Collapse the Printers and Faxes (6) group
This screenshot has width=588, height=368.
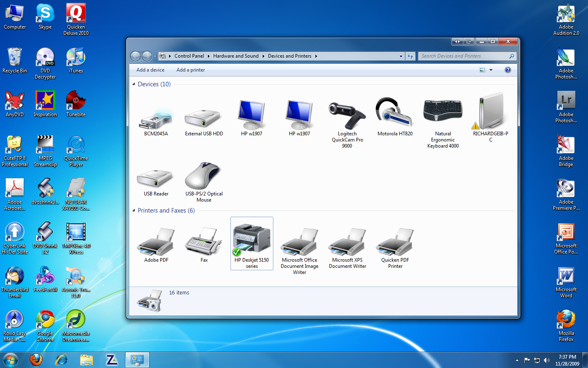[x=134, y=211]
